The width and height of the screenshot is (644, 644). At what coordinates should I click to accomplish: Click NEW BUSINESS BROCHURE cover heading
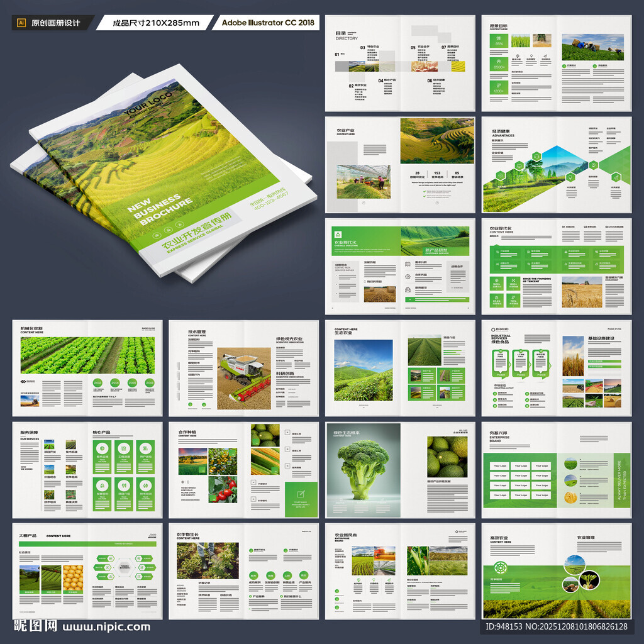point(159,209)
